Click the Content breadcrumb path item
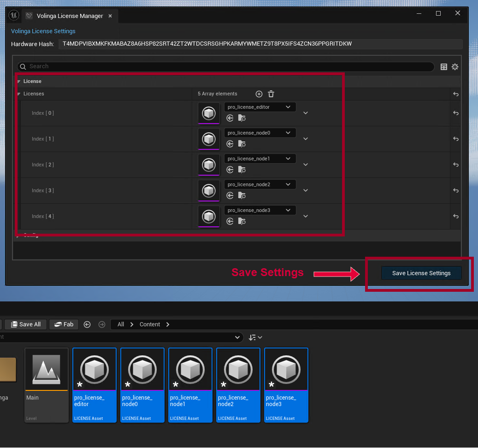Image resolution: width=478 pixels, height=448 pixels. pyautogui.click(x=150, y=324)
